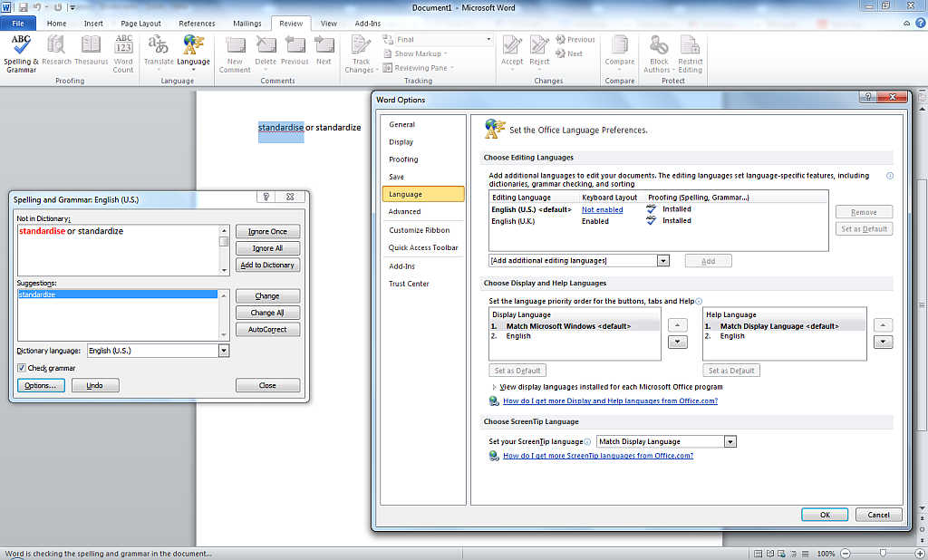This screenshot has height=560, width=928.
Task: Select Proofing in Word Options sidebar
Action: point(404,159)
